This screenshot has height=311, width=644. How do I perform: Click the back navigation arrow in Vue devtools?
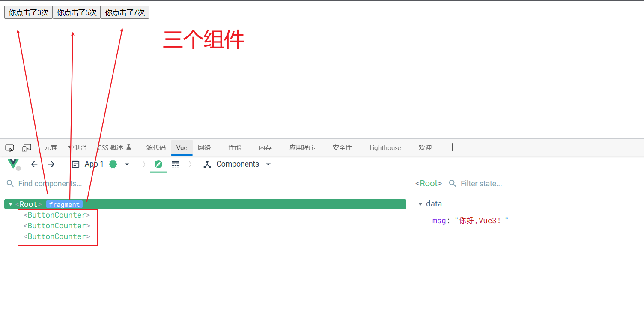tap(34, 164)
